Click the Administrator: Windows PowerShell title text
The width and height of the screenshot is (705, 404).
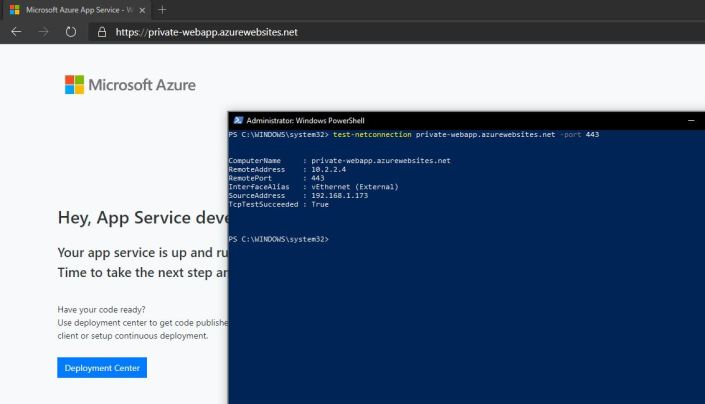(305, 120)
